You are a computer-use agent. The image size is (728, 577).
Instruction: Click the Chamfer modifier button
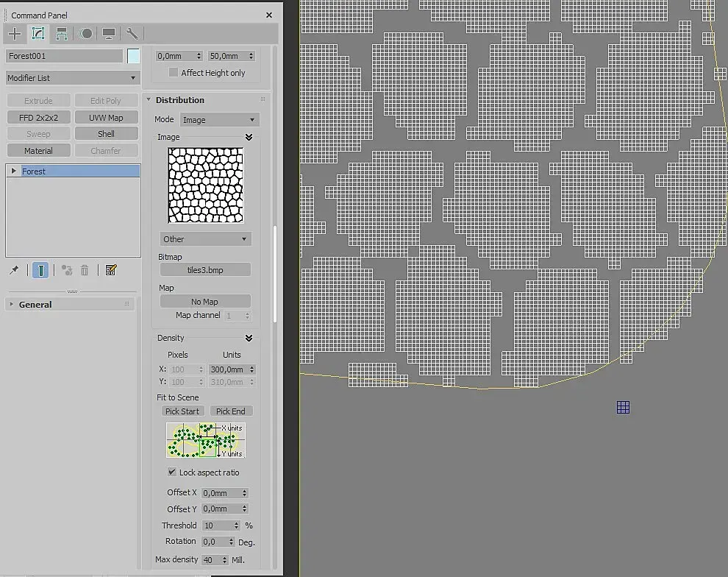click(106, 151)
